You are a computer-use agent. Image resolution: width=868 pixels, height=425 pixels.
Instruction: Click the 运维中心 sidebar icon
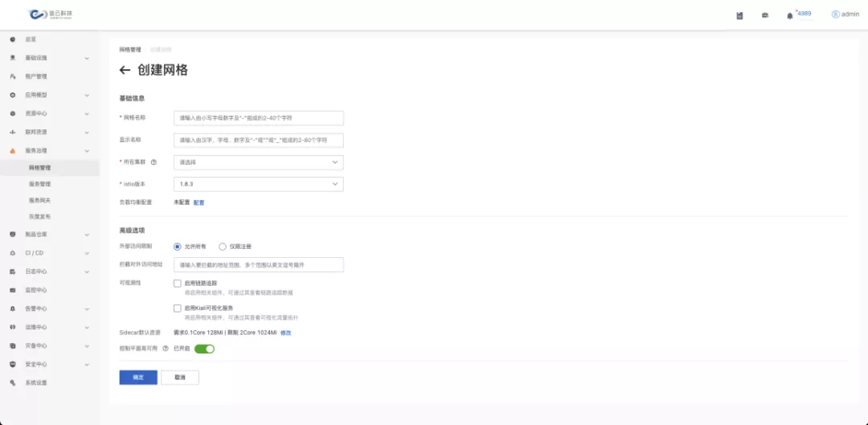click(x=12, y=327)
